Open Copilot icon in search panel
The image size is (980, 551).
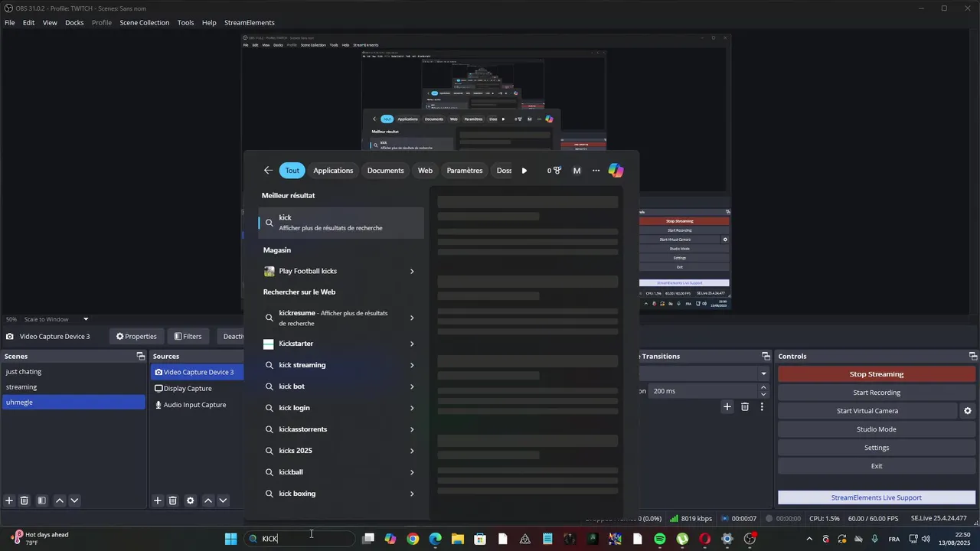tap(616, 171)
